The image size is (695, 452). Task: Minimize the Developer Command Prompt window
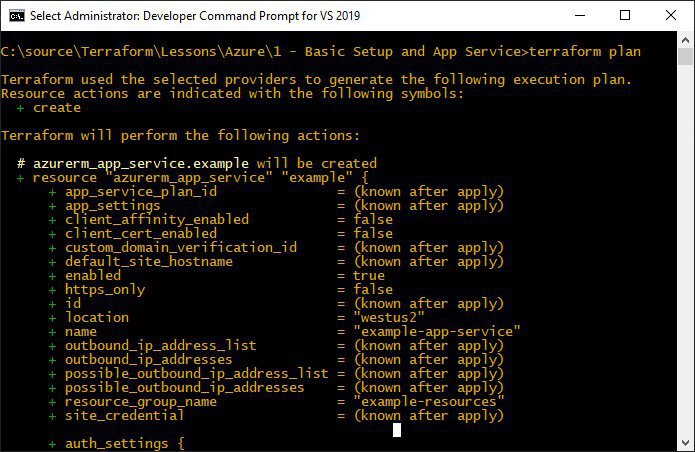click(x=580, y=16)
